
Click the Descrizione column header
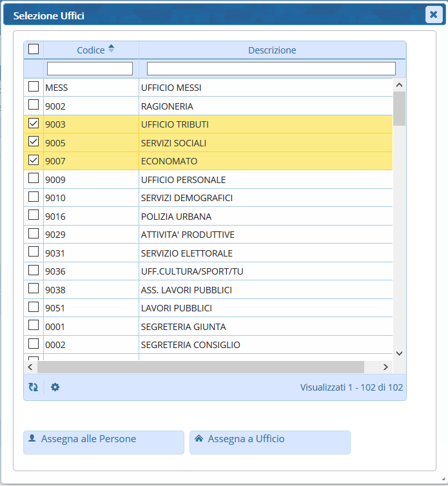pyautogui.click(x=272, y=50)
